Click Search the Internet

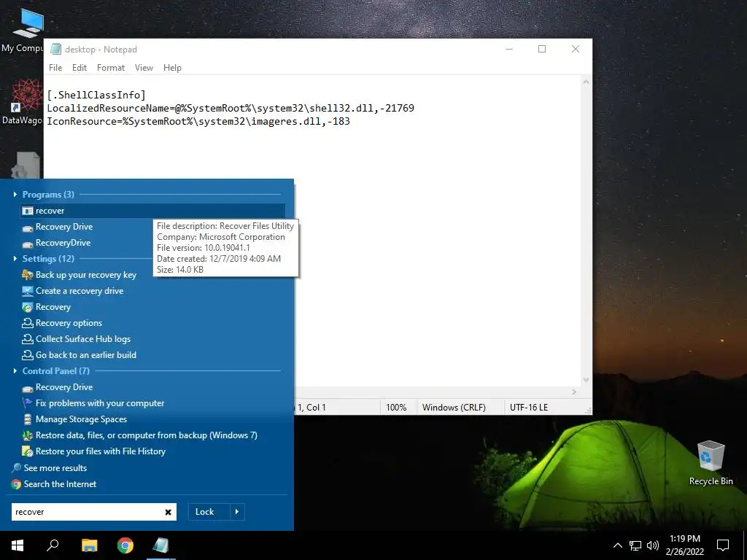coord(54,484)
